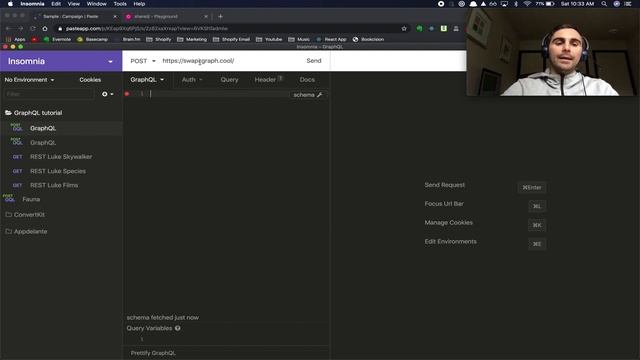Close the Sample Campaign Paste browser tab

[x=115, y=16]
